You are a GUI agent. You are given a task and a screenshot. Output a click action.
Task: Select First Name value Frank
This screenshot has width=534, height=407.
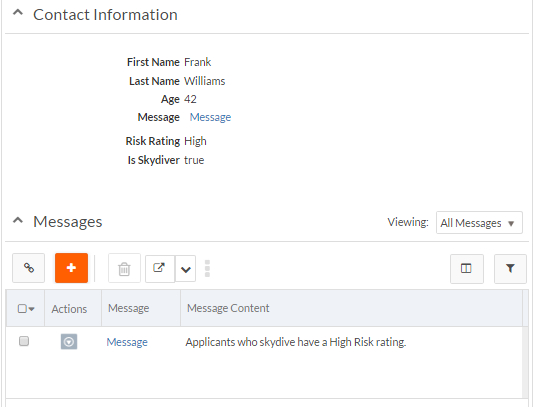click(x=198, y=62)
